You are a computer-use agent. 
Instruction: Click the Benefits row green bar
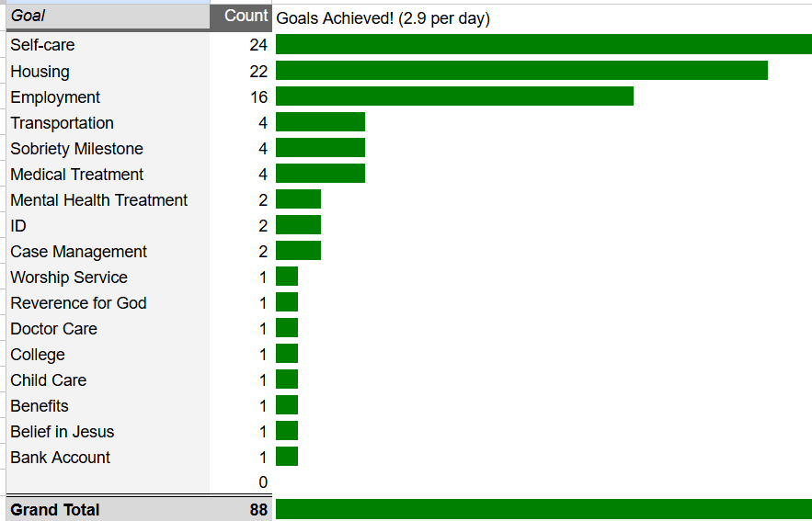[287, 404]
